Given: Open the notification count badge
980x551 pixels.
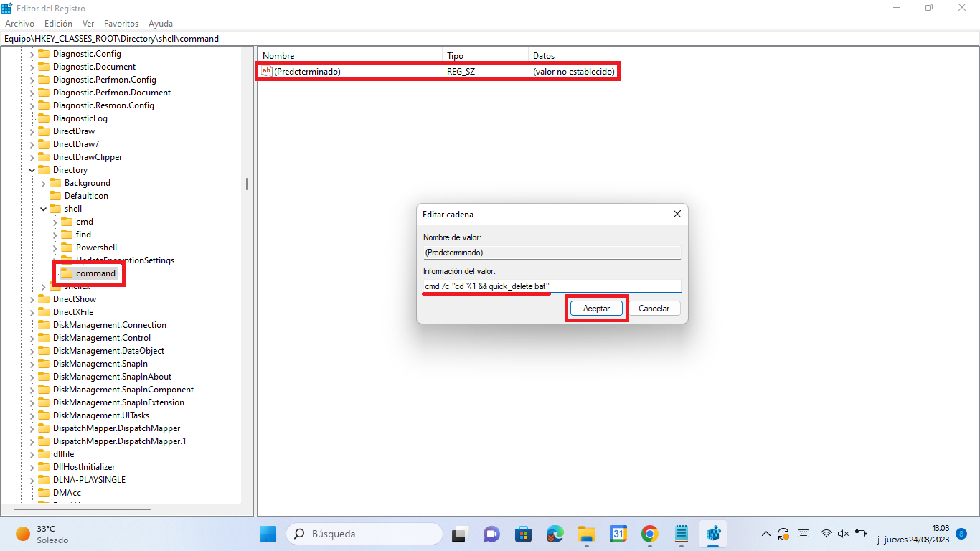Looking at the screenshot, I should click(961, 534).
